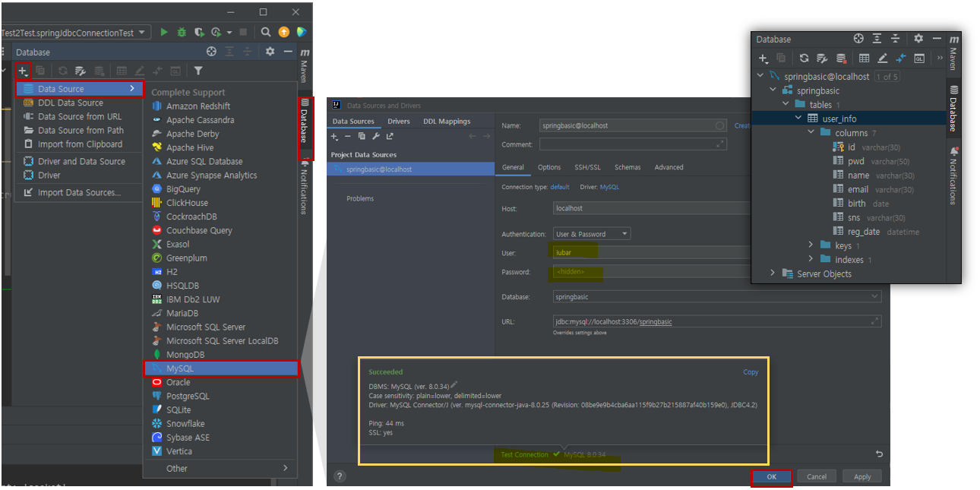This screenshot has height=490, width=980.
Task: Switch to the Drivers tab
Action: pos(399,122)
